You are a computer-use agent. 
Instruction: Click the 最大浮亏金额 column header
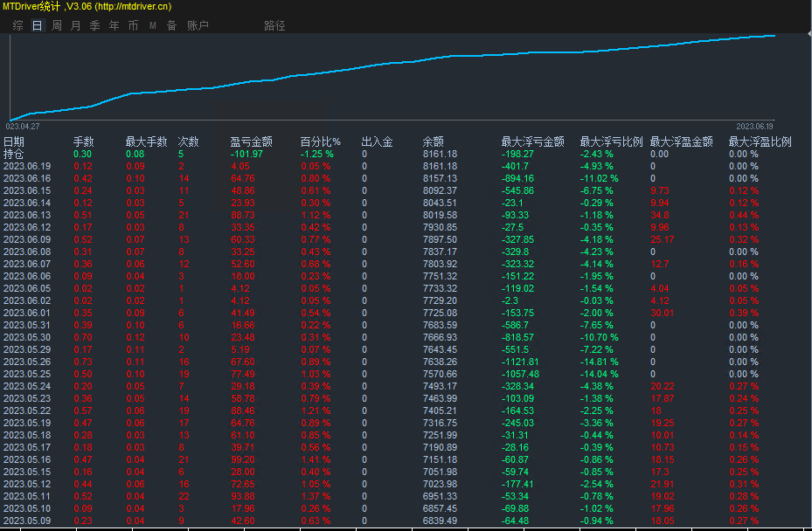tap(533, 141)
